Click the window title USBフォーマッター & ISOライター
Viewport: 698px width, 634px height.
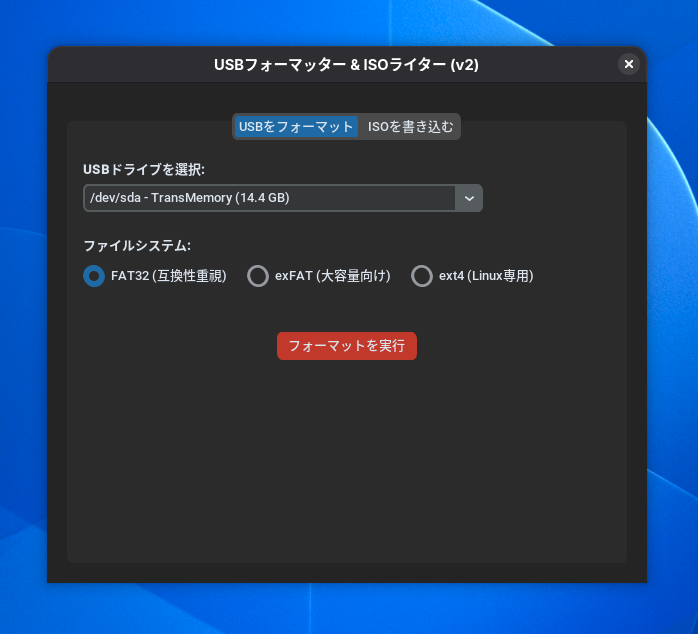pyautogui.click(x=346, y=65)
